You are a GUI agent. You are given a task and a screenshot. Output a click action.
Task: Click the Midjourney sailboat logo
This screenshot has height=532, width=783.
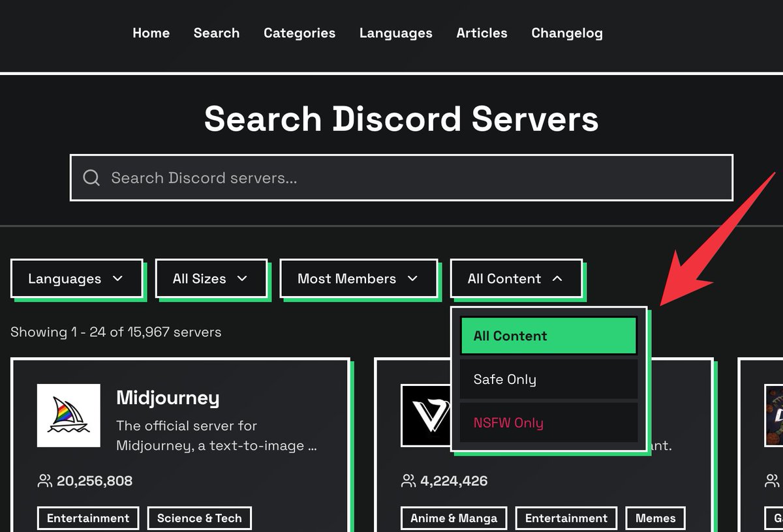click(x=69, y=415)
